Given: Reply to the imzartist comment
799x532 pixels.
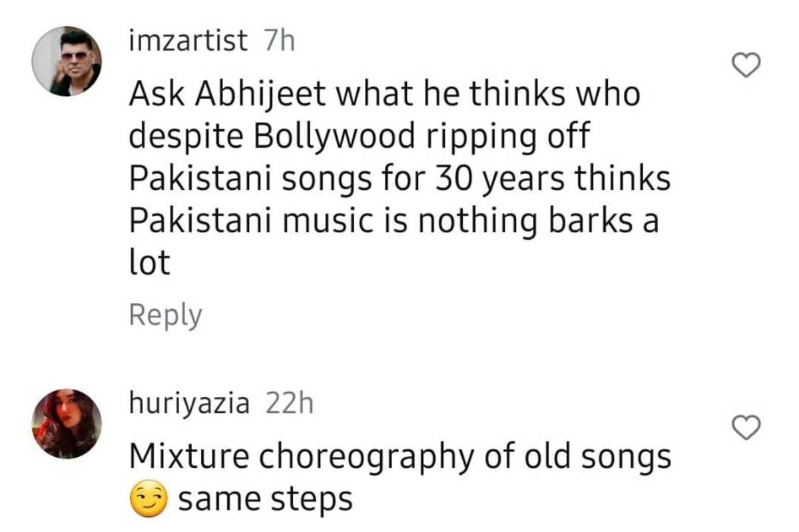Looking at the screenshot, I should [165, 315].
